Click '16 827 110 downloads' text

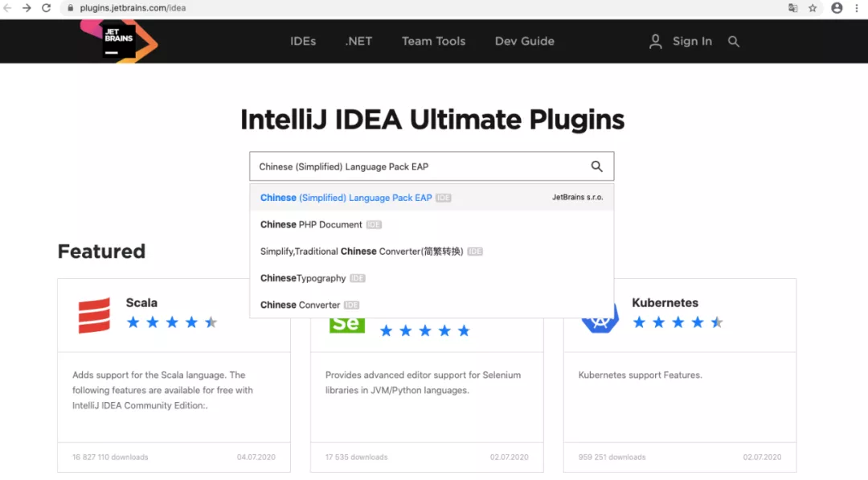click(x=110, y=457)
